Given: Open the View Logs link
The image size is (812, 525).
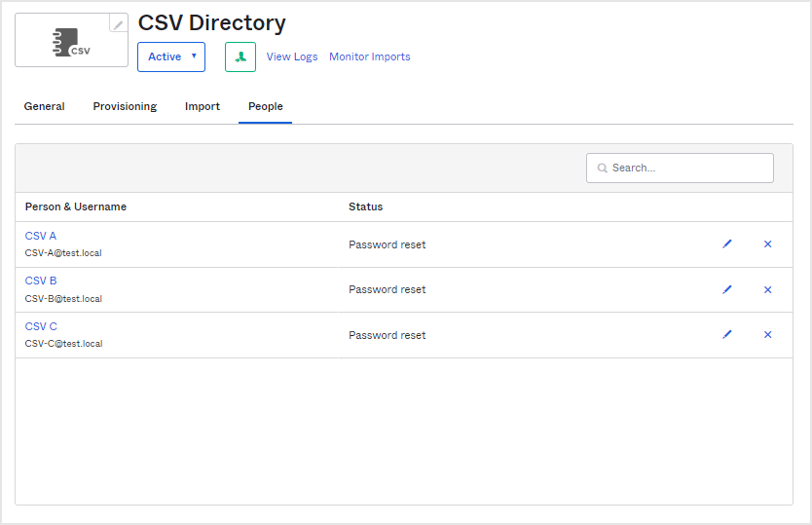Looking at the screenshot, I should coord(292,56).
